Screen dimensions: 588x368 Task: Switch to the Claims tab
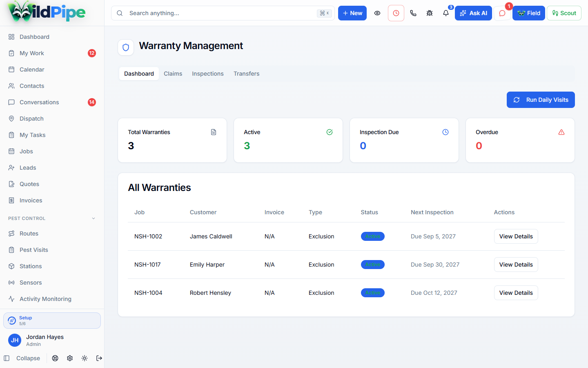pyautogui.click(x=173, y=74)
